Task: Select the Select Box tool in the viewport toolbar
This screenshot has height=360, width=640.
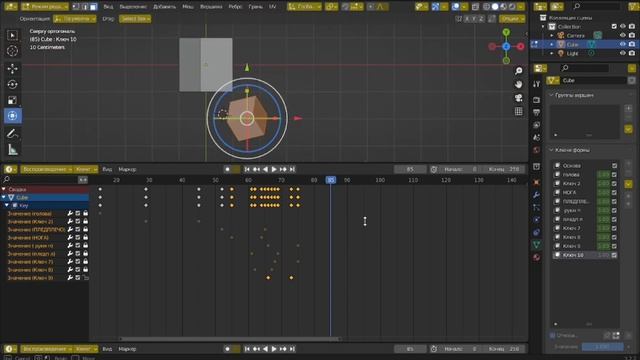Action: (x=12, y=36)
